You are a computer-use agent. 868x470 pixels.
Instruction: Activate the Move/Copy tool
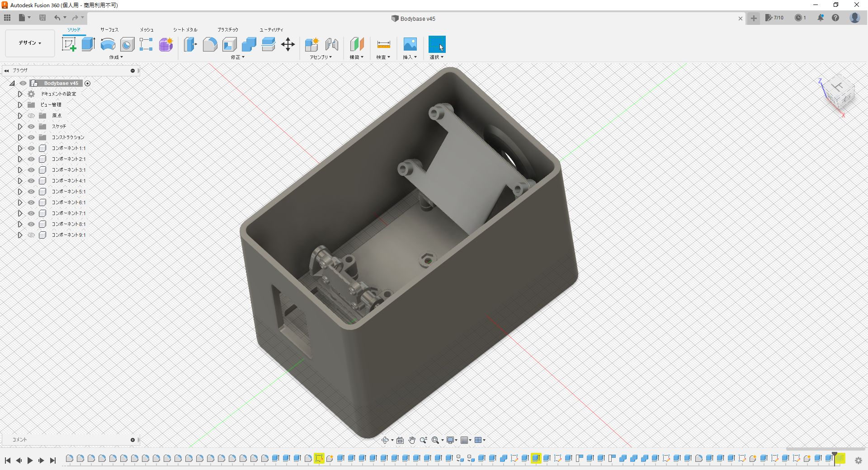click(x=288, y=44)
